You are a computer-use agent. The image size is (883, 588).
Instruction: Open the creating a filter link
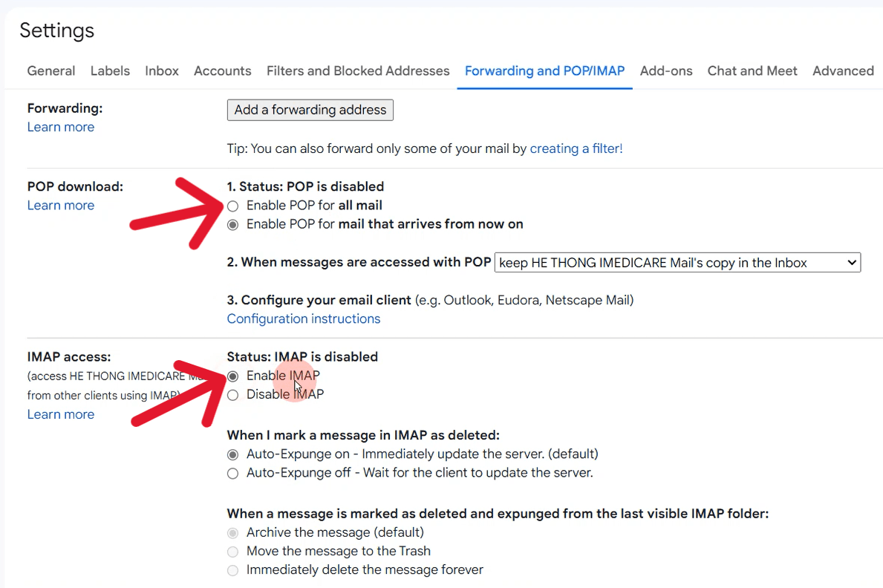tap(576, 148)
